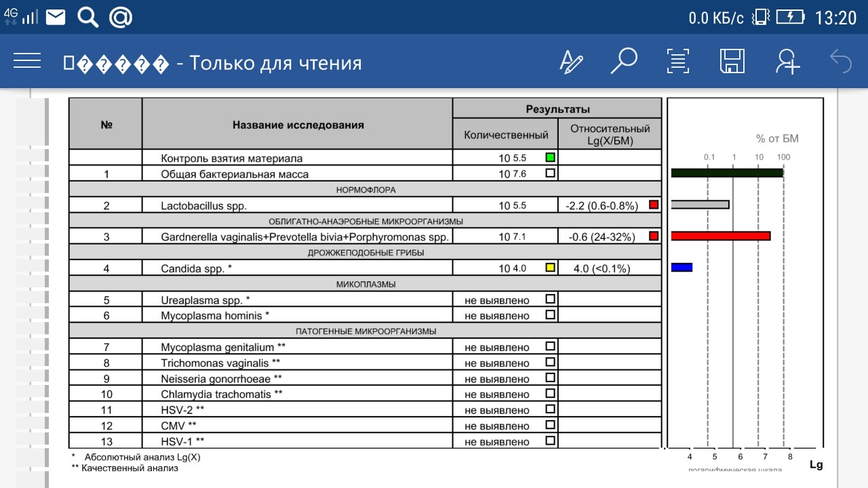The image size is (868, 488).
Task: Open the find magnifier in toolbar
Action: coord(624,62)
